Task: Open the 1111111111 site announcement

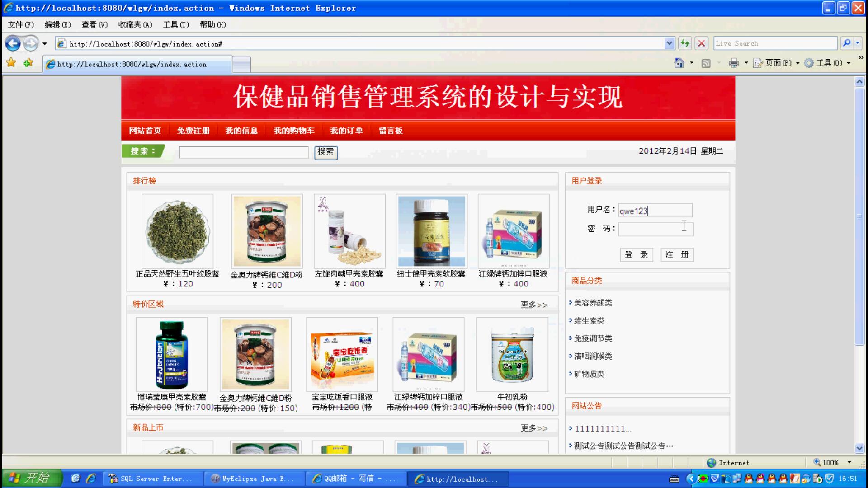Action: pos(603,428)
